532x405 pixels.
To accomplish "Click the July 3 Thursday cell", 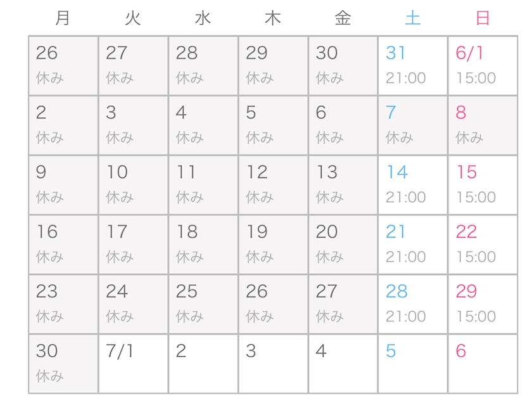I will pyautogui.click(x=273, y=364).
